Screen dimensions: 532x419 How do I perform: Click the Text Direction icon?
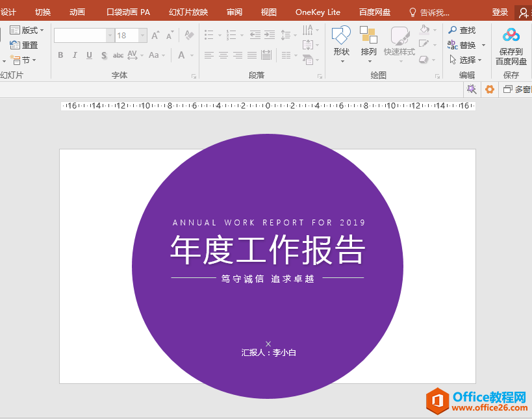click(x=307, y=30)
